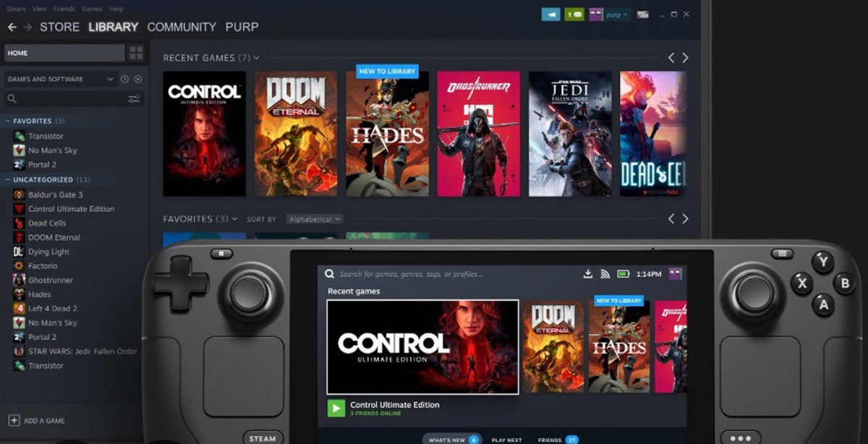Hit the green play button for Control on the Deck

click(336, 408)
